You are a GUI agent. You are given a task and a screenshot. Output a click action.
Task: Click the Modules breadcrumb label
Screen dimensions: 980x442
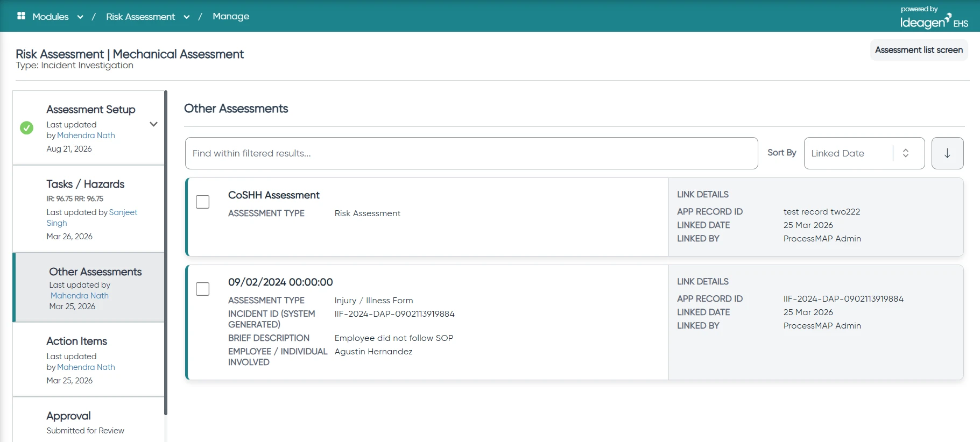(x=51, y=17)
